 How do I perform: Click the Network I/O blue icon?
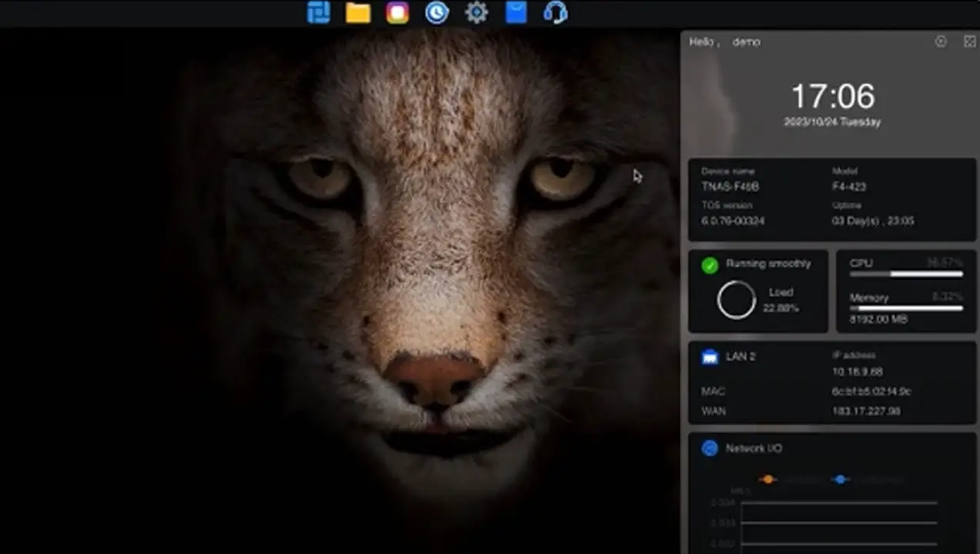point(710,448)
